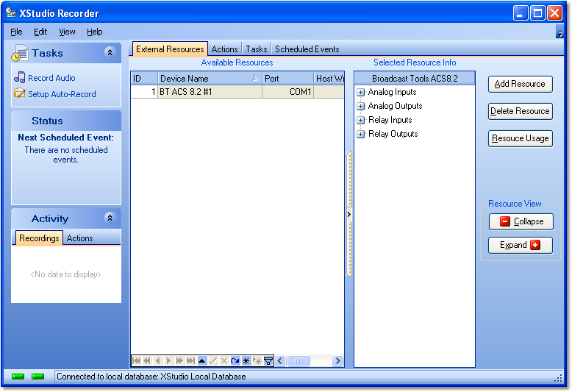
Task: Select the Analog Inputs tree label
Action: tap(392, 92)
